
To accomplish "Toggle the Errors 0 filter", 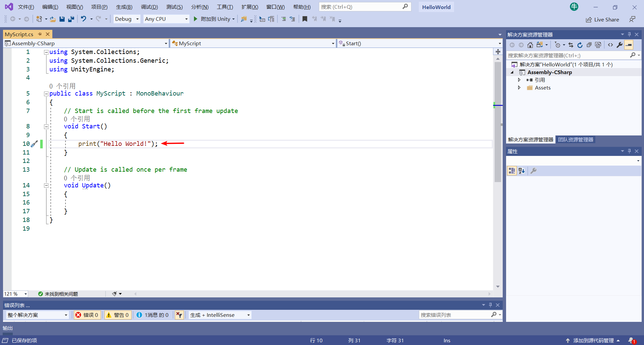I will (87, 315).
